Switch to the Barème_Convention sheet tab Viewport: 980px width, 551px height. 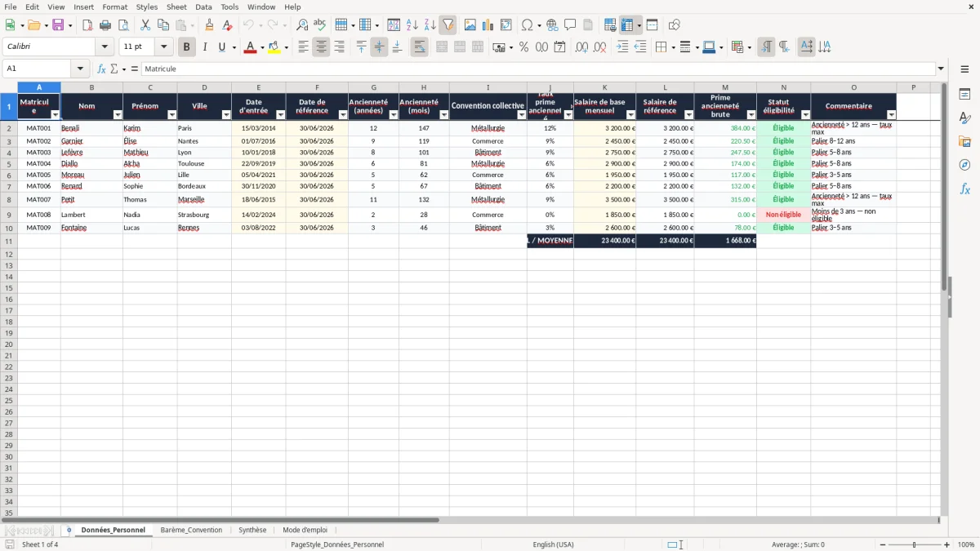click(191, 530)
